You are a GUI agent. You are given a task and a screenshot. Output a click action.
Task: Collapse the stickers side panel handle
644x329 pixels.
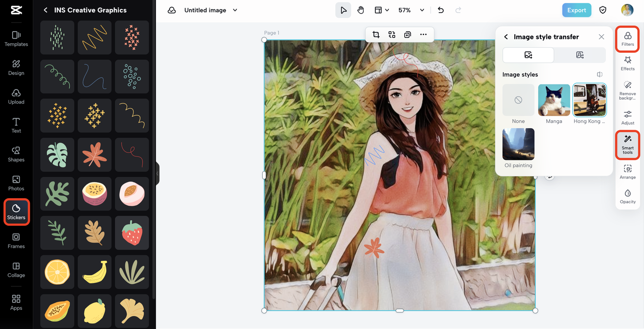(x=157, y=174)
